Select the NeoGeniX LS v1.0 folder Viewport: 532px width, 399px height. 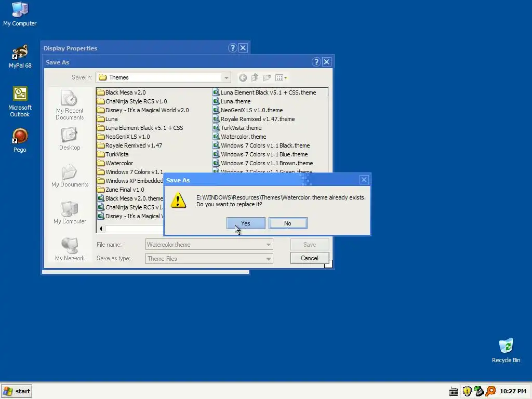pos(124,137)
